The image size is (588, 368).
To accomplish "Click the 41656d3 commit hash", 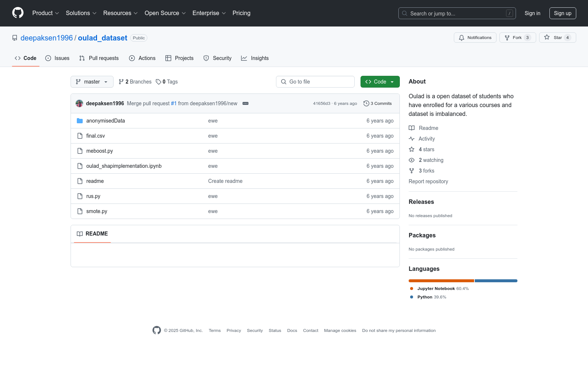I will 322,103.
